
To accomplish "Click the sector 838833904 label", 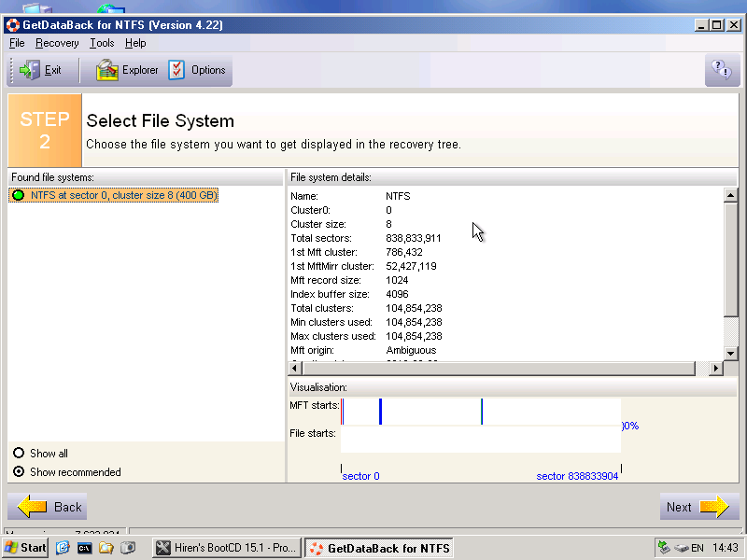I will pyautogui.click(x=577, y=476).
